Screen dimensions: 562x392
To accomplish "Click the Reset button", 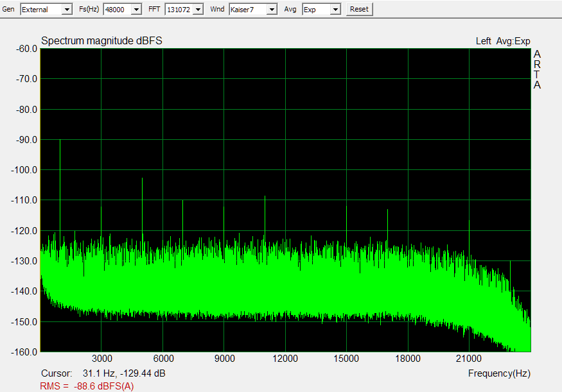I will [x=359, y=10].
